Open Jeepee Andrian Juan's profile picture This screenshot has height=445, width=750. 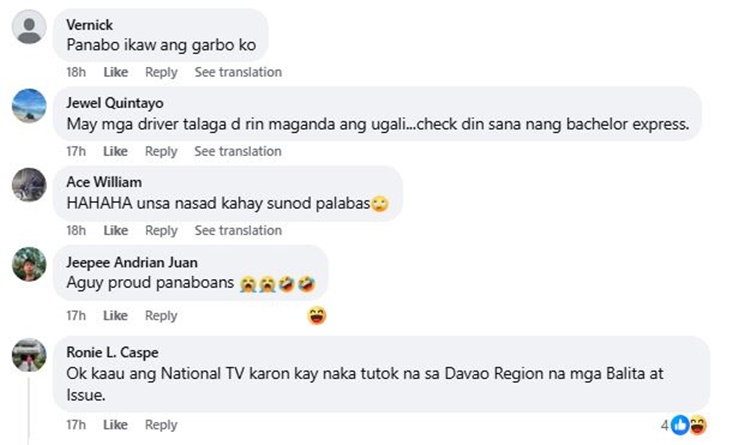29,264
